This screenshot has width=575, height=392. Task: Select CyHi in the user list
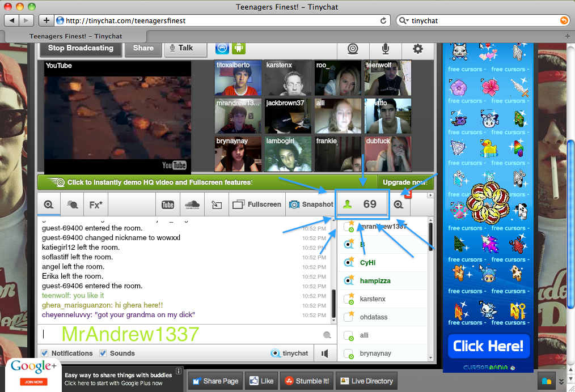[x=382, y=263]
